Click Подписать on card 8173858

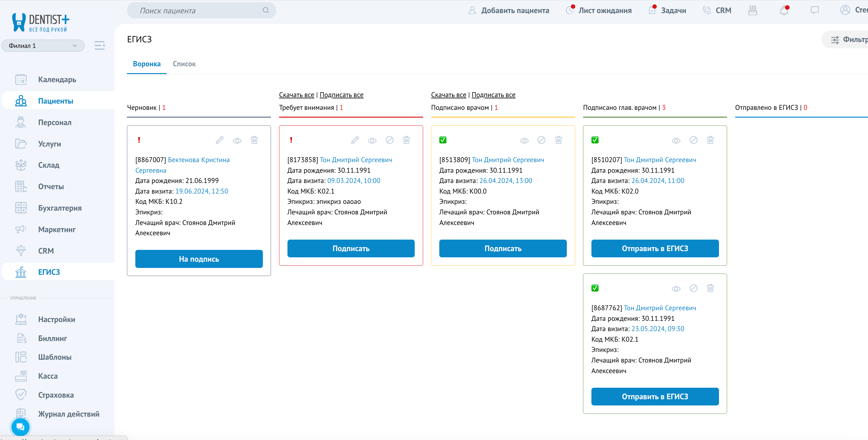coord(351,248)
